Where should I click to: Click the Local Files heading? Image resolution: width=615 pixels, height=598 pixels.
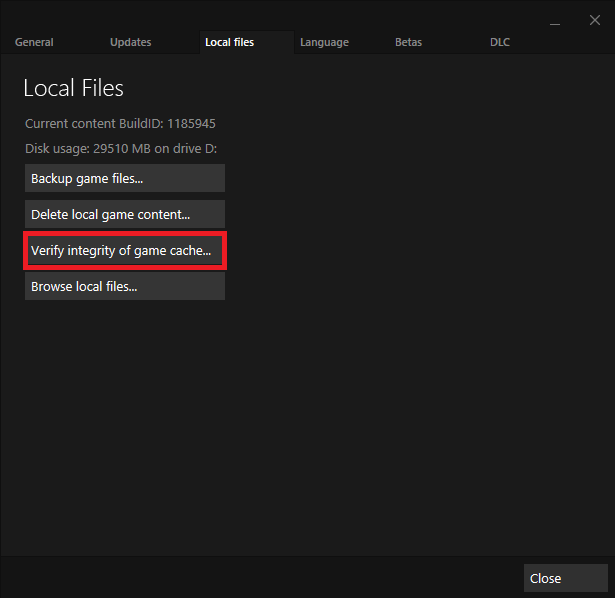coord(73,88)
